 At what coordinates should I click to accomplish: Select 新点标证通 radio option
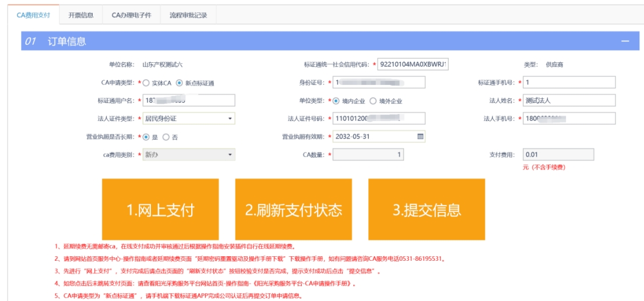[x=180, y=83]
